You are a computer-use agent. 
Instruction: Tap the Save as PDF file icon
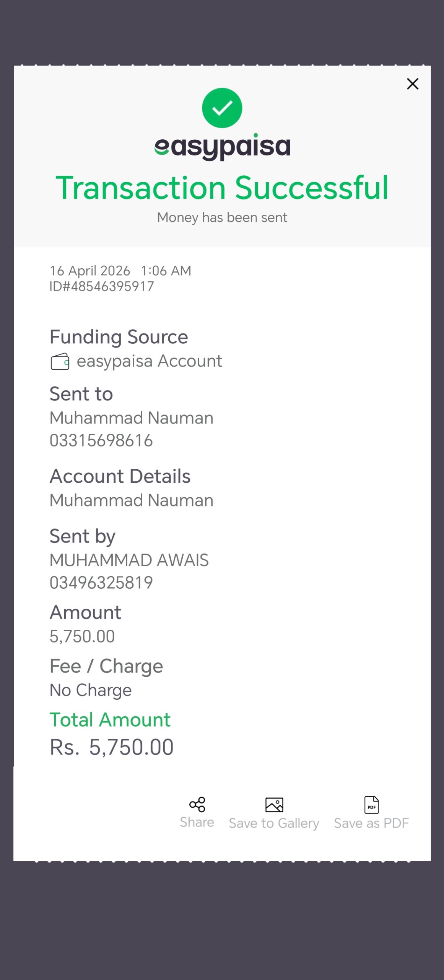371,804
